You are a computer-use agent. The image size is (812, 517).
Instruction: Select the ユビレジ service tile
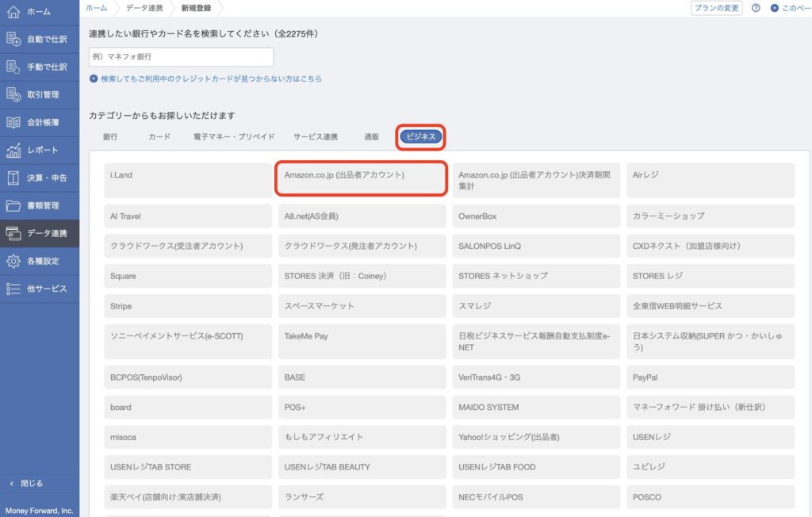[x=710, y=467]
